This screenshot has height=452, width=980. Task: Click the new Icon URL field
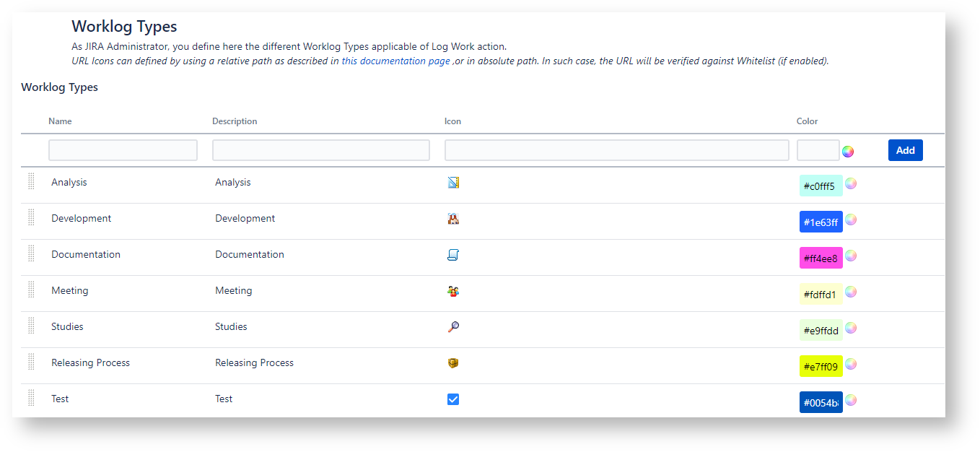click(x=616, y=150)
